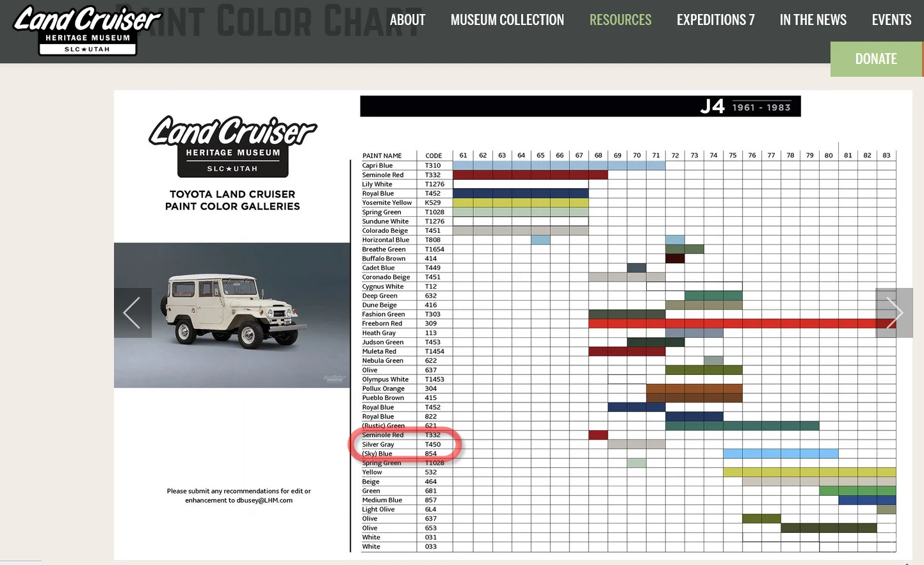Click the J4 1961-1983 chart banner

580,106
